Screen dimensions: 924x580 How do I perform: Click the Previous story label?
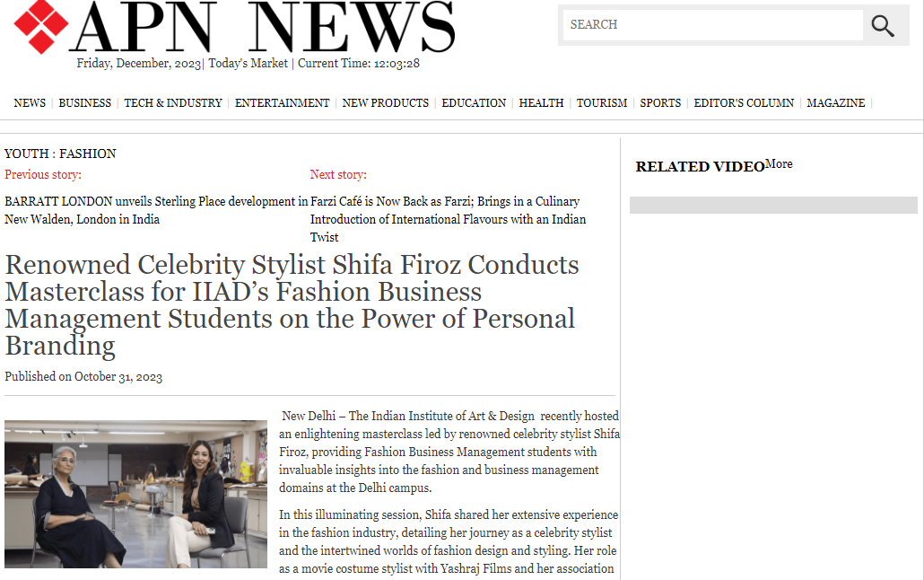point(43,175)
